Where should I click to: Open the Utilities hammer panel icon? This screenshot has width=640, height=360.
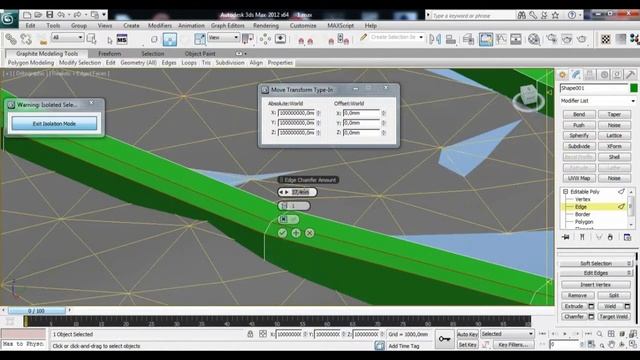pyautogui.click(x=630, y=75)
